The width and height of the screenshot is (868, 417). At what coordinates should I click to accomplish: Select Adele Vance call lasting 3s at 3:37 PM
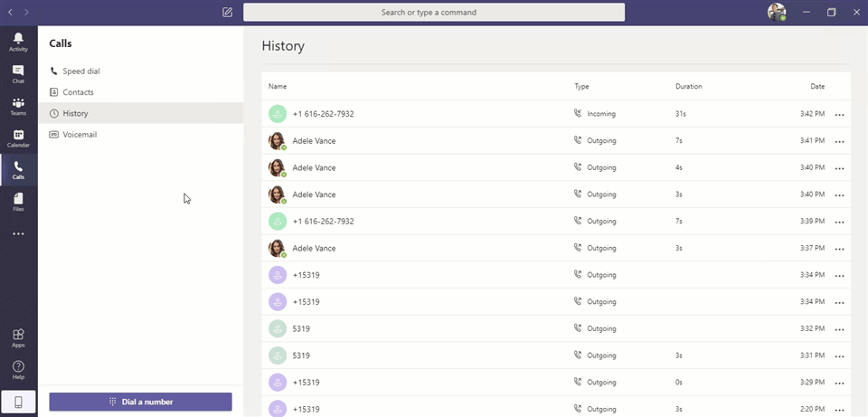click(x=556, y=248)
